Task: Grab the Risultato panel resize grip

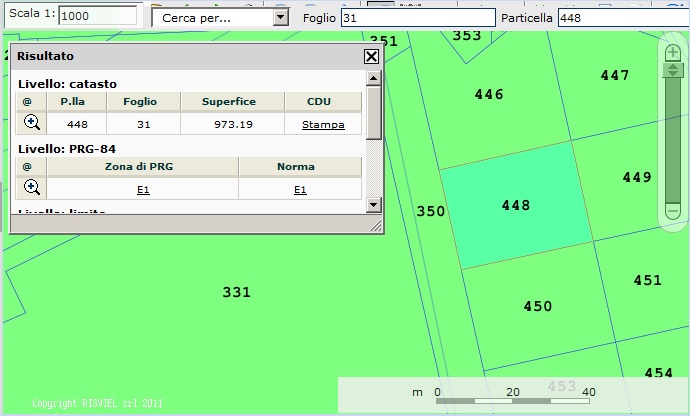Action: point(376,227)
